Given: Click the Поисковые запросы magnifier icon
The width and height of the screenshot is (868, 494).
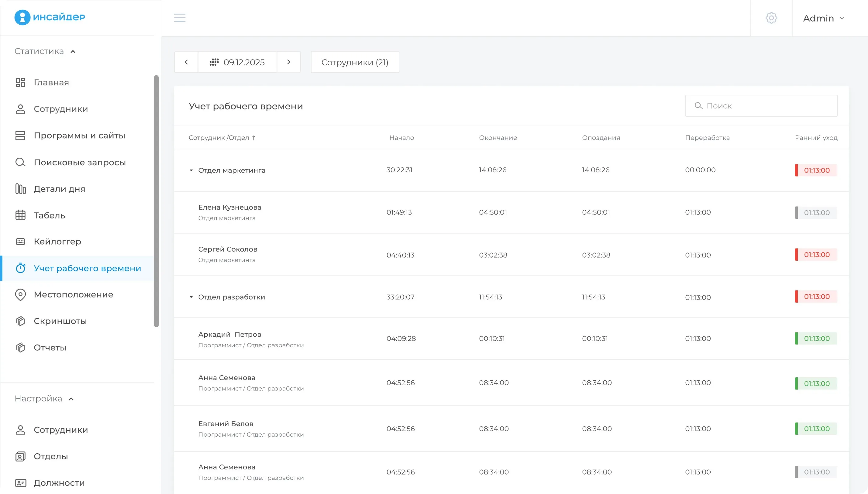Looking at the screenshot, I should (x=20, y=162).
